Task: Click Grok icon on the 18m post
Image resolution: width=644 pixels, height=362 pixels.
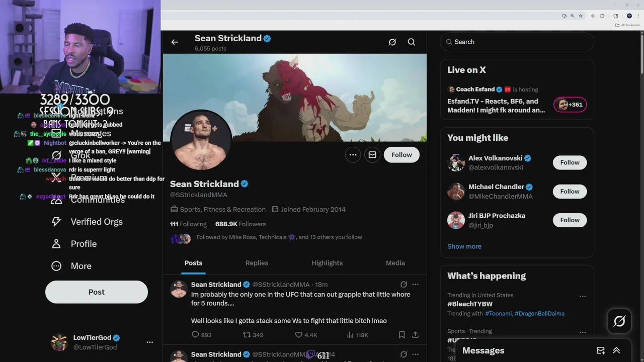Action: (x=404, y=285)
